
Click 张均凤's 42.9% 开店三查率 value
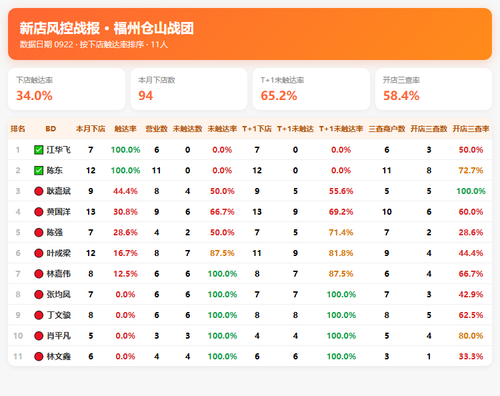coord(471,295)
